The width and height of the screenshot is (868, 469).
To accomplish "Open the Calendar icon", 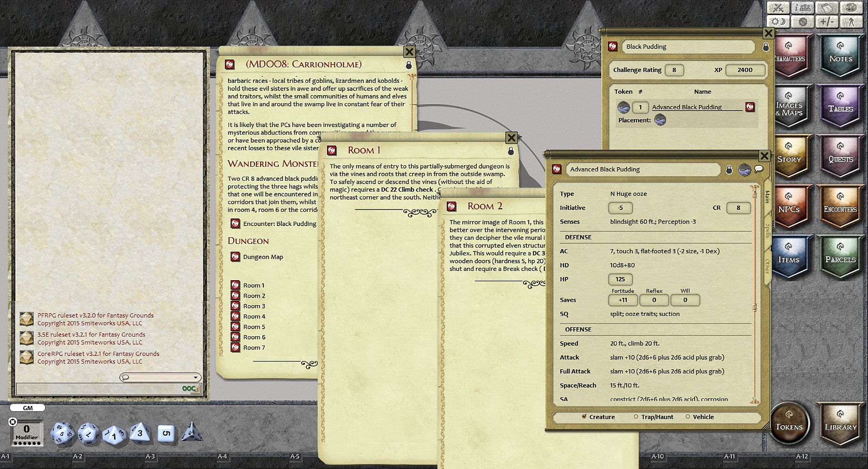I will coord(827,8).
